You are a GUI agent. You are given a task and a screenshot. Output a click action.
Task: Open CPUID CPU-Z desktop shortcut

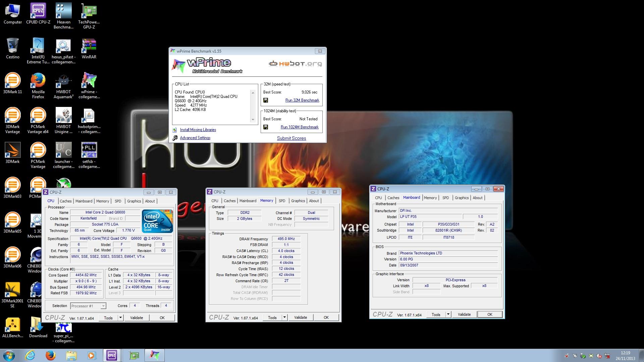coord(38,14)
